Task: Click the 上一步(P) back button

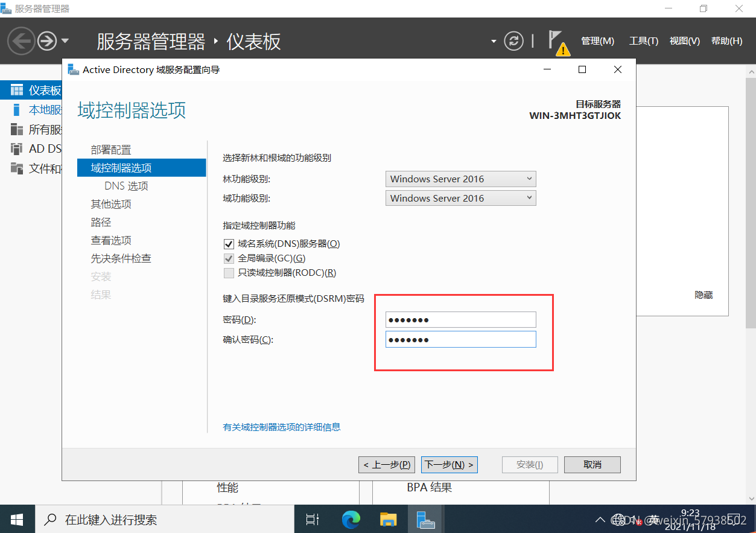Action: click(387, 464)
